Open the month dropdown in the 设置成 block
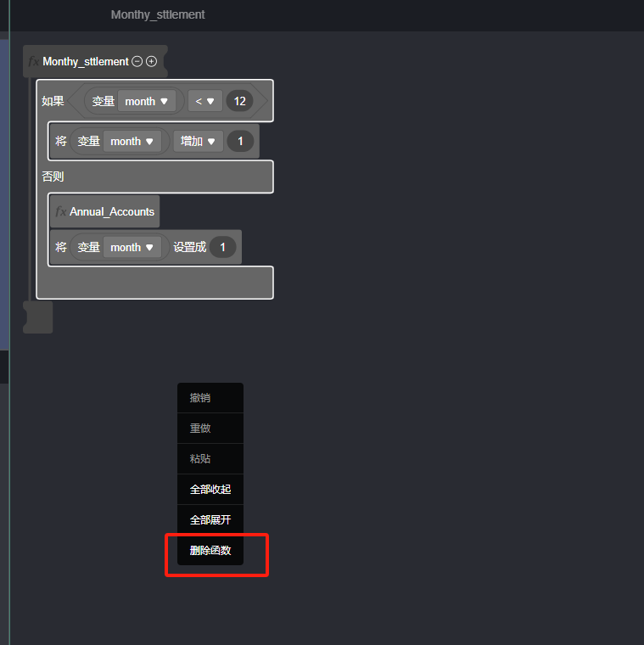The width and height of the screenshot is (644, 645). [x=132, y=247]
